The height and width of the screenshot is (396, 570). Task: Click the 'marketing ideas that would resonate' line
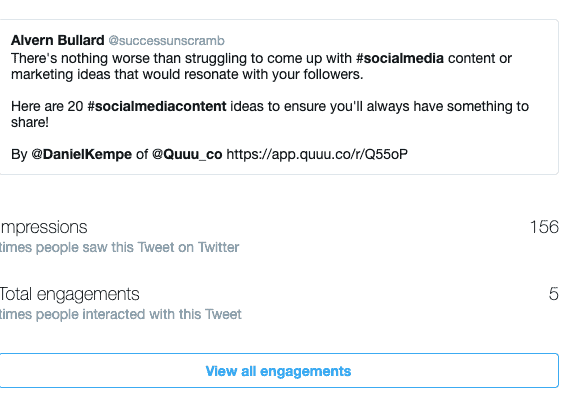[187, 74]
